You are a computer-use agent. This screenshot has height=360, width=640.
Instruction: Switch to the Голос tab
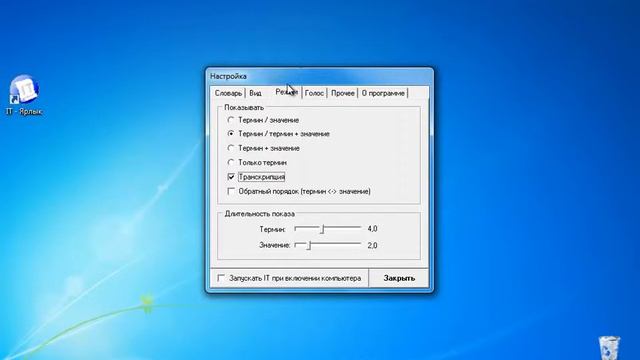314,93
